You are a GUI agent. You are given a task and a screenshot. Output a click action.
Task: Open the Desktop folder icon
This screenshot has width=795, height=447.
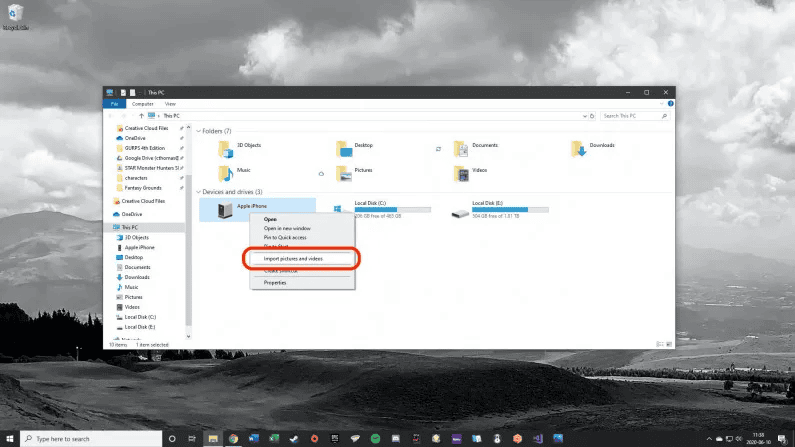342,148
